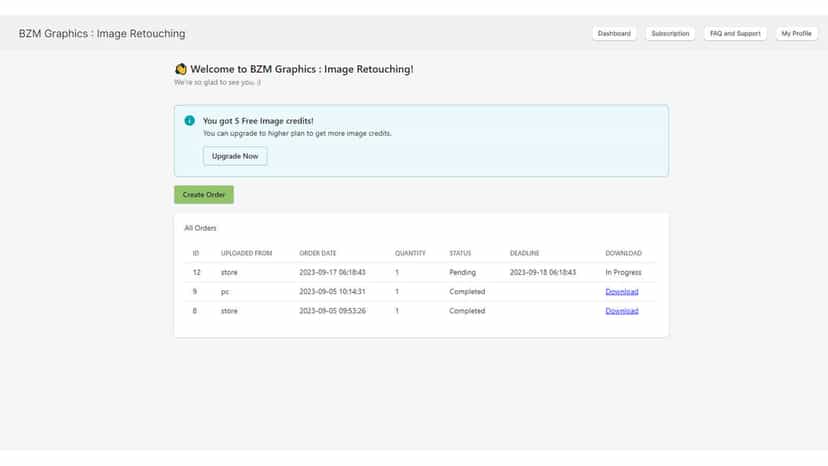Click 'Completed' status of order 9
The height and width of the screenshot is (466, 828).
tap(467, 292)
